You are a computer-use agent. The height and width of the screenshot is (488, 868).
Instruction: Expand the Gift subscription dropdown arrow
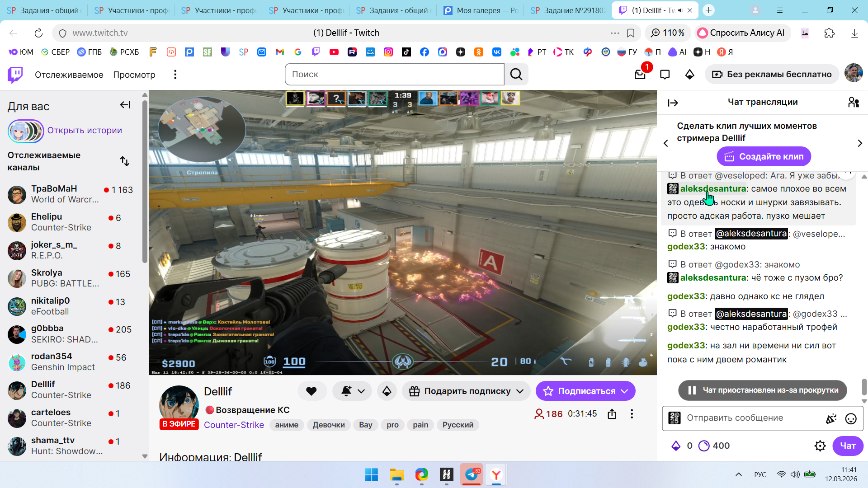tap(520, 391)
